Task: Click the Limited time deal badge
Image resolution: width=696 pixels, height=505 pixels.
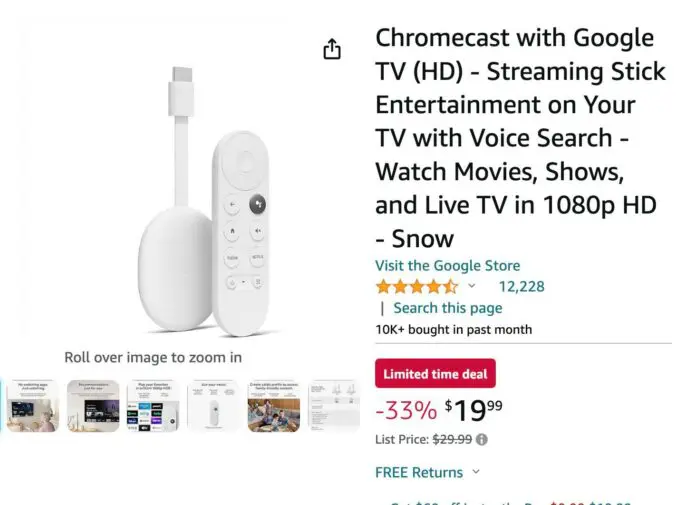Action: (x=435, y=374)
